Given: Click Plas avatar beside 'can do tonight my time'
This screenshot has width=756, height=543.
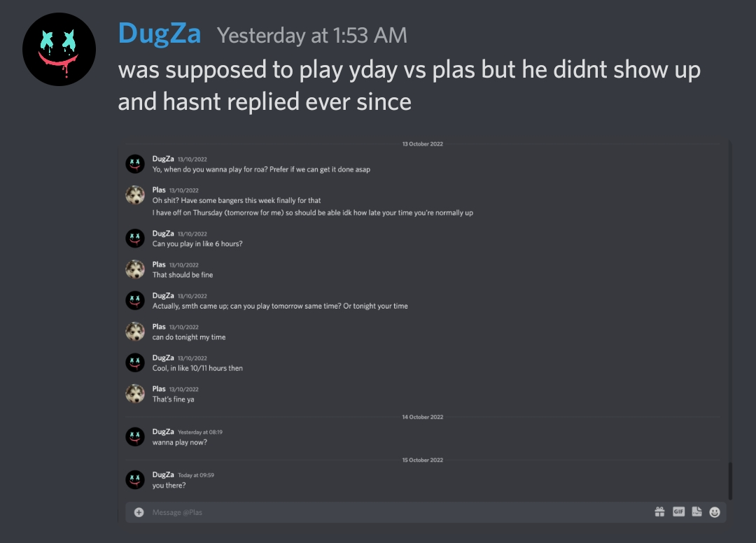Looking at the screenshot, I should 135,332.
